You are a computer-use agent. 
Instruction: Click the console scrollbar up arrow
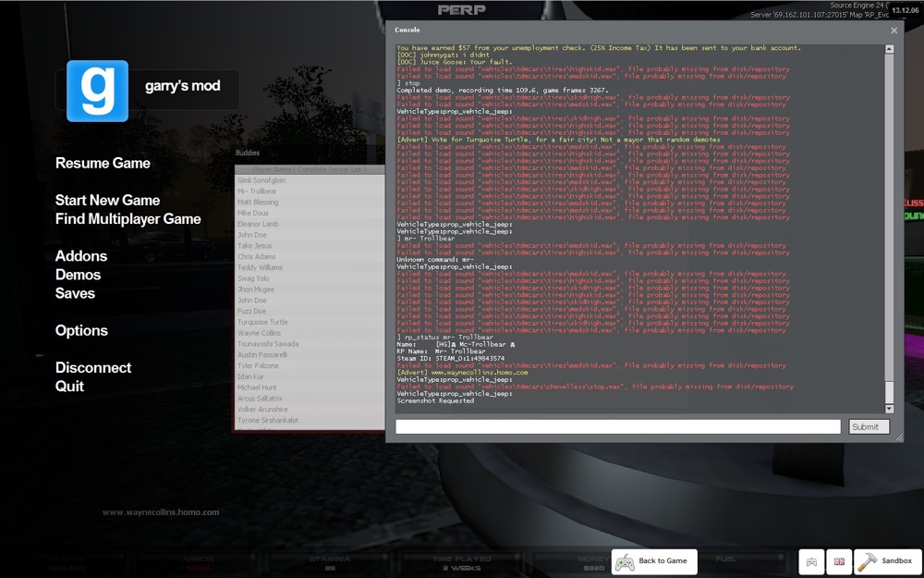click(889, 50)
